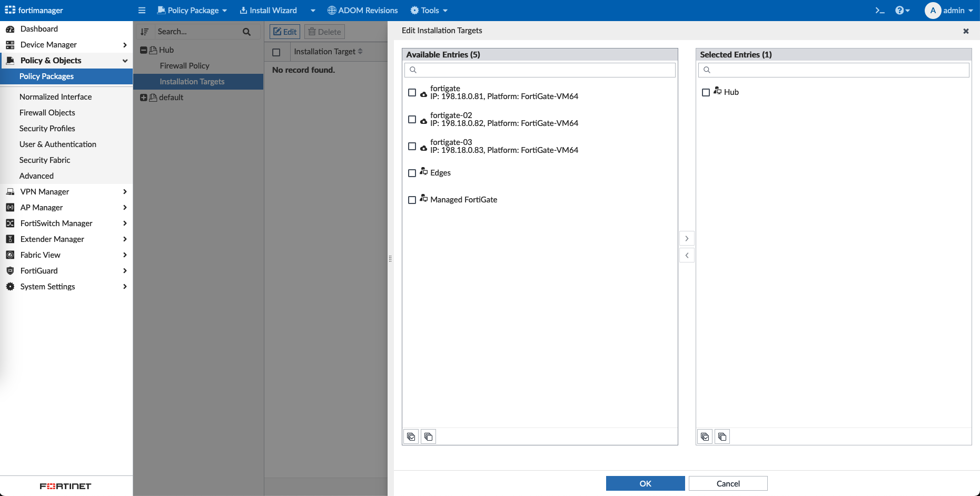980x496 pixels.
Task: Expand the default policy package tree
Action: (x=143, y=98)
